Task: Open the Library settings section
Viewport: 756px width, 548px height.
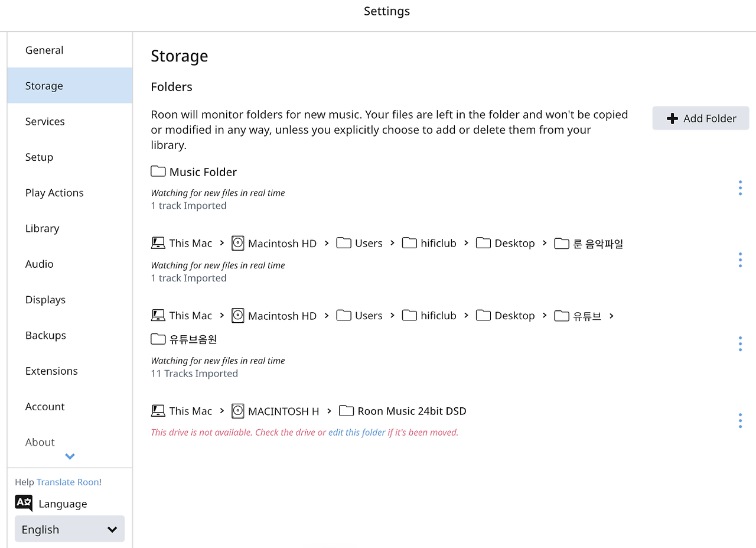Action: (70, 228)
